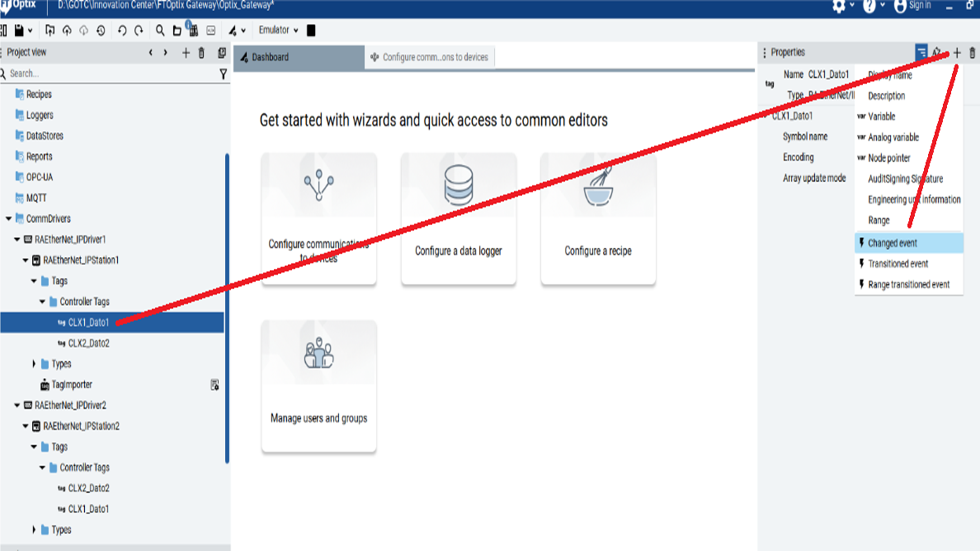Collapse the CommDrivers folder arrow
980x551 pixels.
(9, 219)
